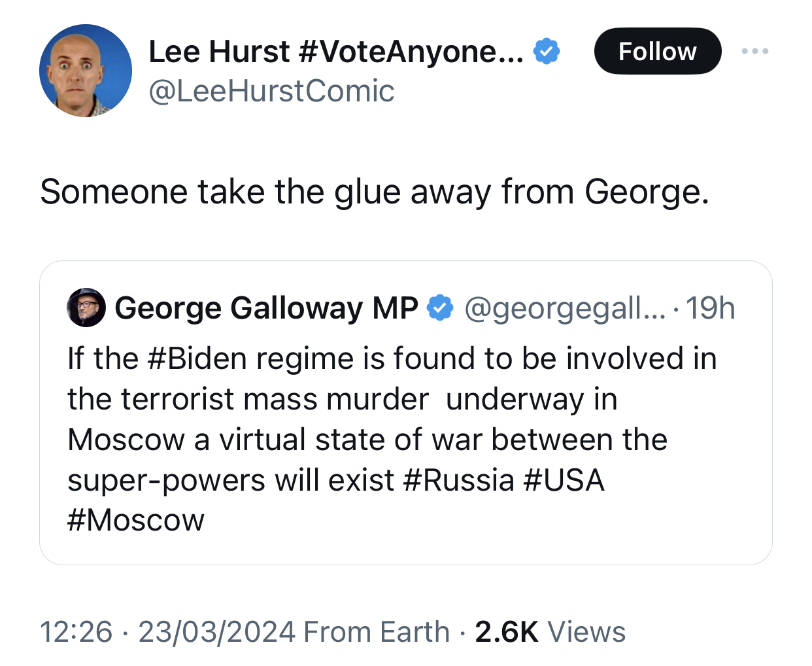Screen dimensions: 812x666
Task: Open the #USA hashtag
Action: pyautogui.click(x=564, y=480)
